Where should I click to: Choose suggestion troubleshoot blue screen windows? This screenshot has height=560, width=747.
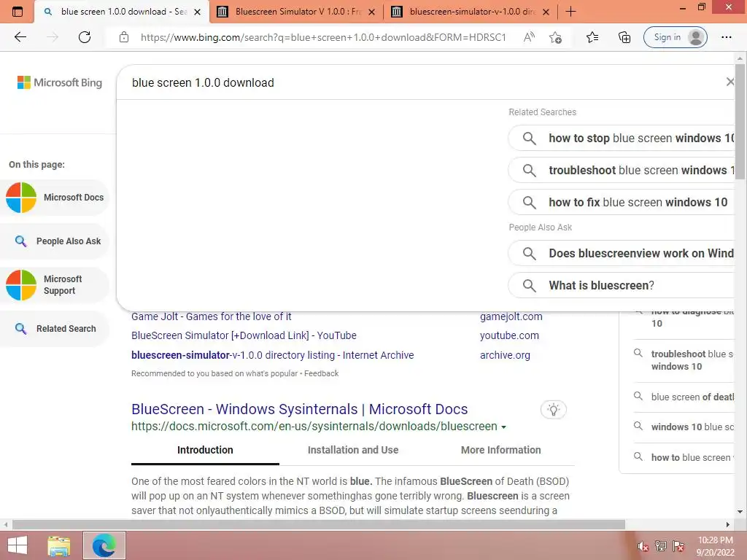pos(622,170)
